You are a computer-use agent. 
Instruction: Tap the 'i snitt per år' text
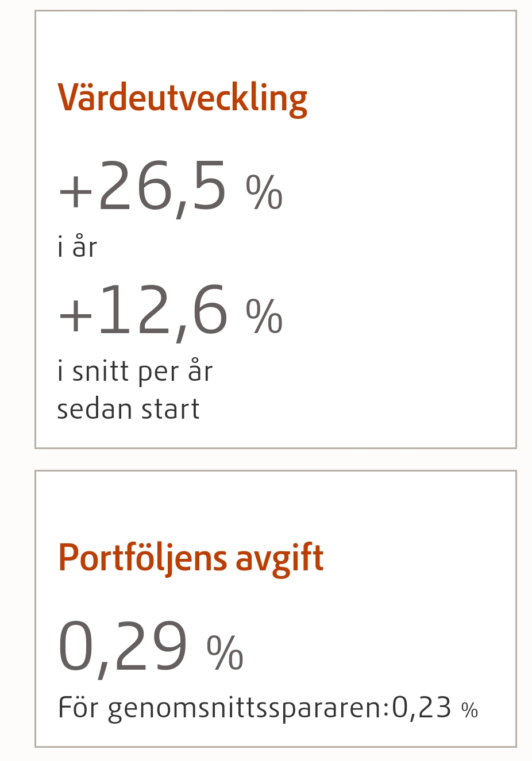click(135, 371)
